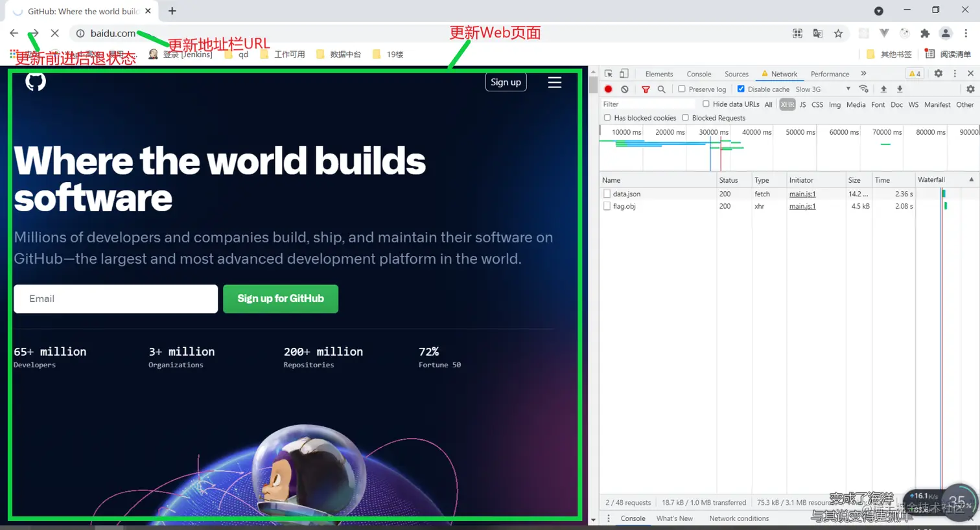
Task: Open the Performance tab
Action: 830,74
